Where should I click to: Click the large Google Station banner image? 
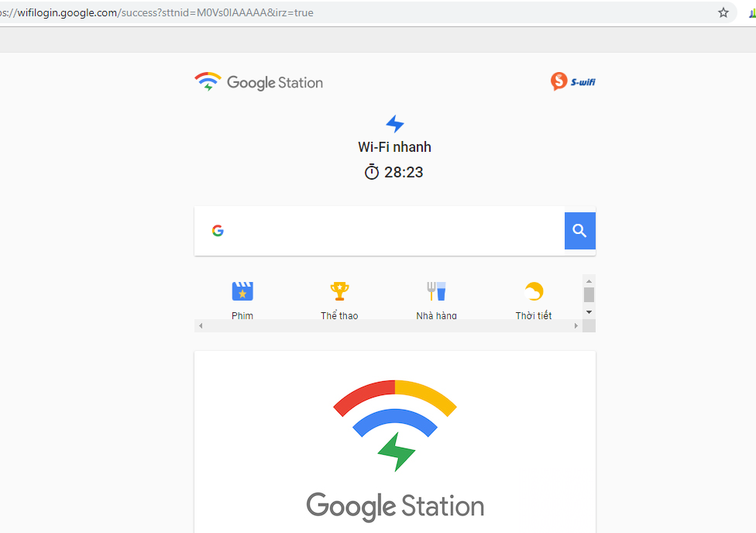[x=395, y=445]
